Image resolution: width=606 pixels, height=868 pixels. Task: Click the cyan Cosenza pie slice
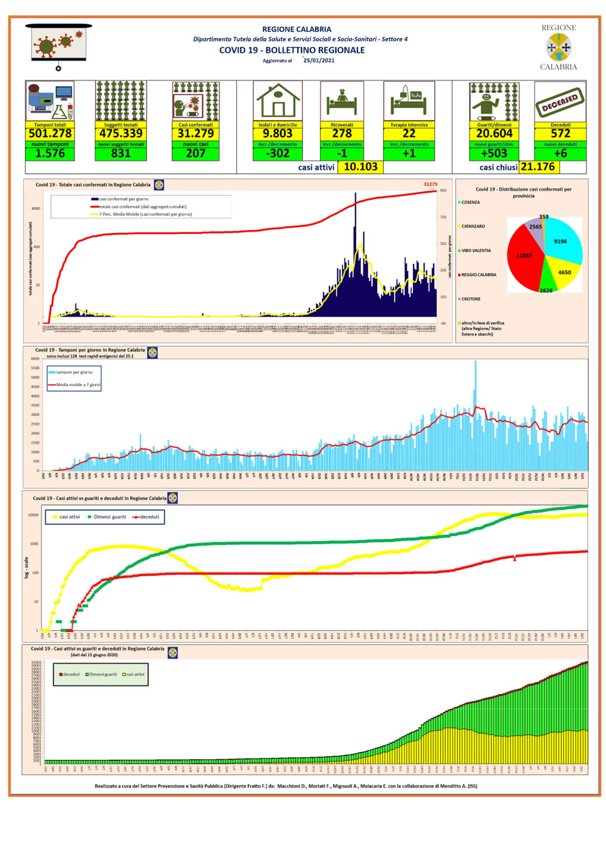[562, 239]
